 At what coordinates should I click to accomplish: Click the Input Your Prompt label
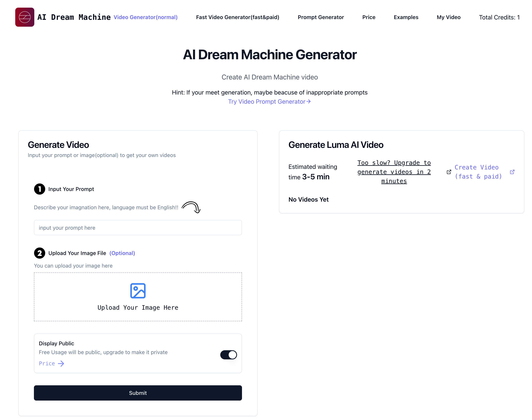pos(71,189)
